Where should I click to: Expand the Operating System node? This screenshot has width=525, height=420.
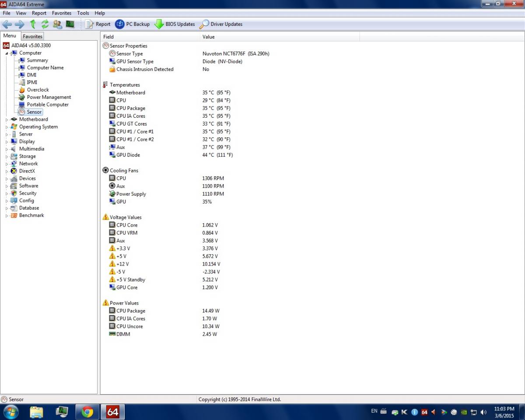click(7, 127)
